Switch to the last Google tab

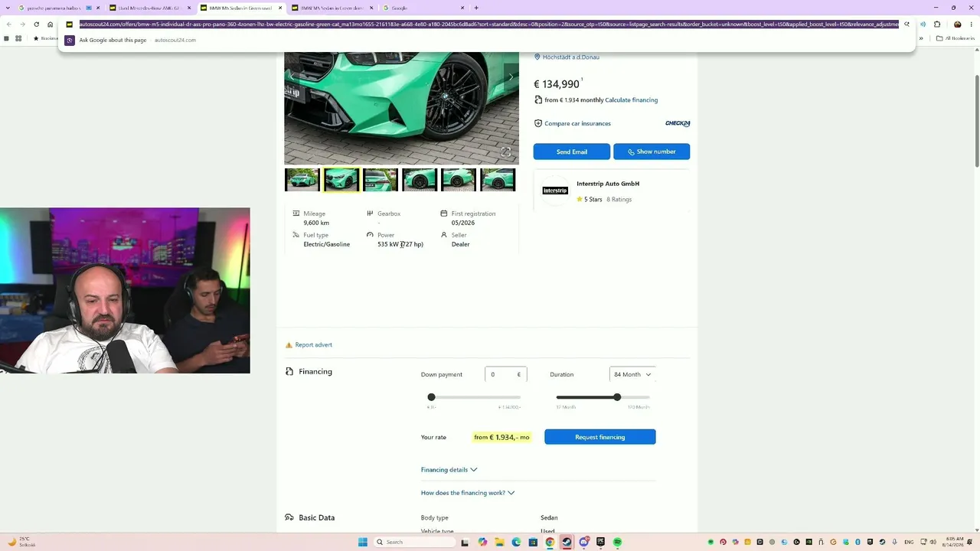click(423, 8)
